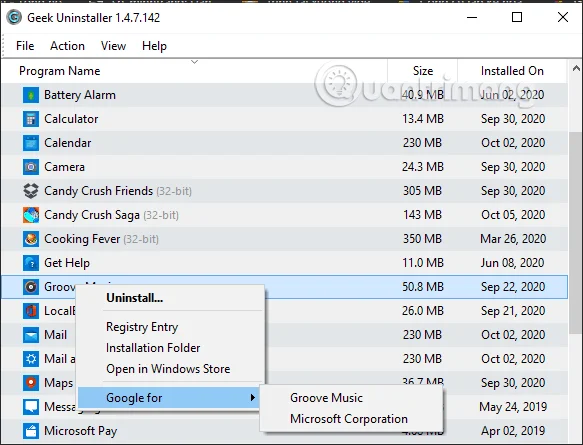Click the Sep 21, 2020 install date
This screenshot has height=445, width=583.
tap(513, 311)
